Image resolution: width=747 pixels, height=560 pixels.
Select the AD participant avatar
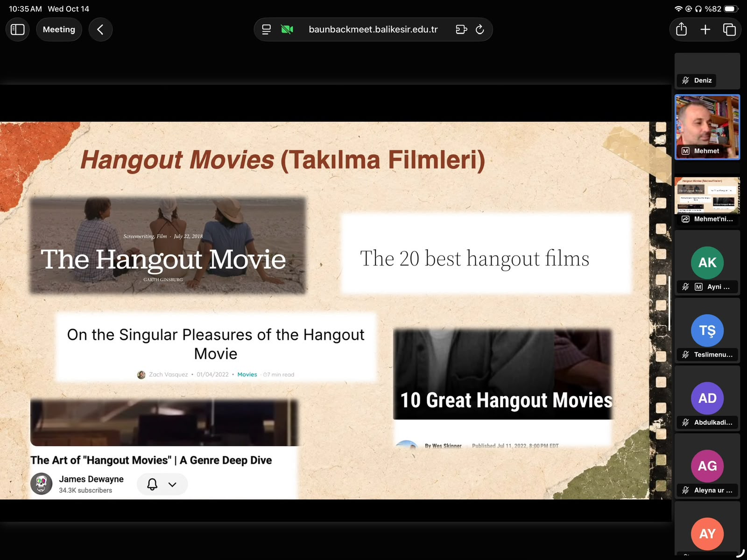coord(707,398)
